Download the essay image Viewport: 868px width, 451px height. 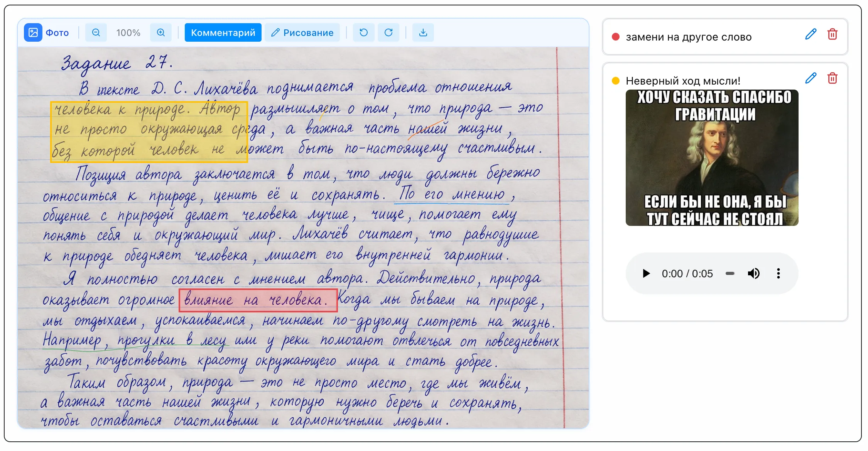[423, 33]
